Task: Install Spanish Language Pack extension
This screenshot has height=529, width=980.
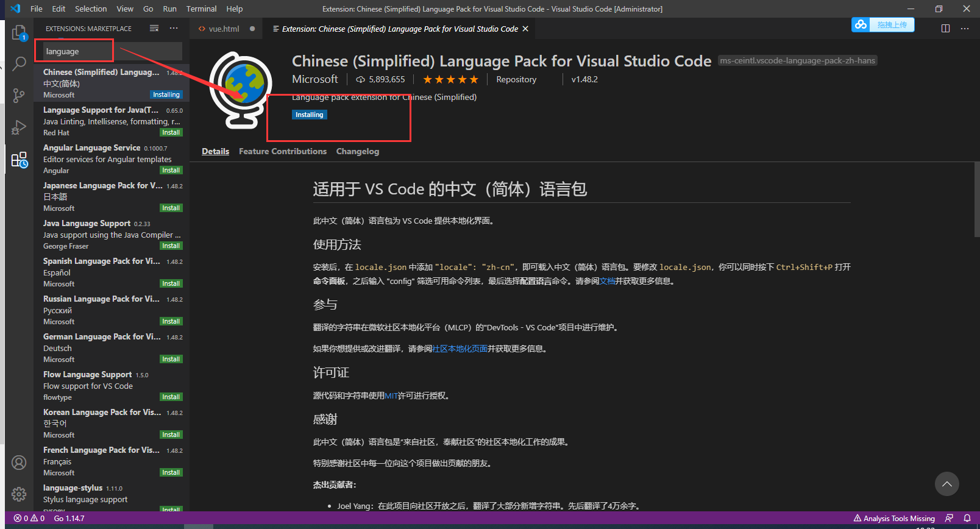Action: (171, 283)
